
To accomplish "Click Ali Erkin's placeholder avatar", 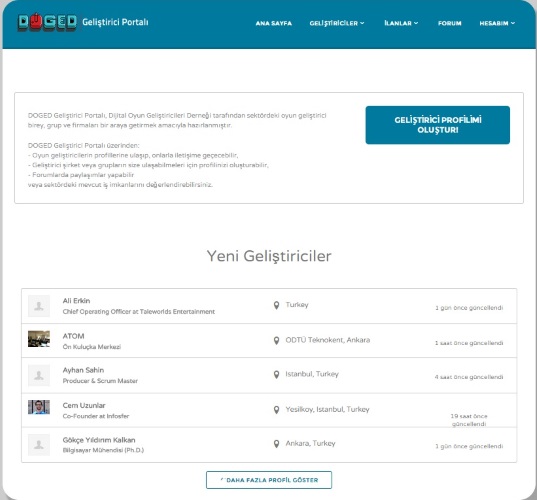I will point(39,306).
